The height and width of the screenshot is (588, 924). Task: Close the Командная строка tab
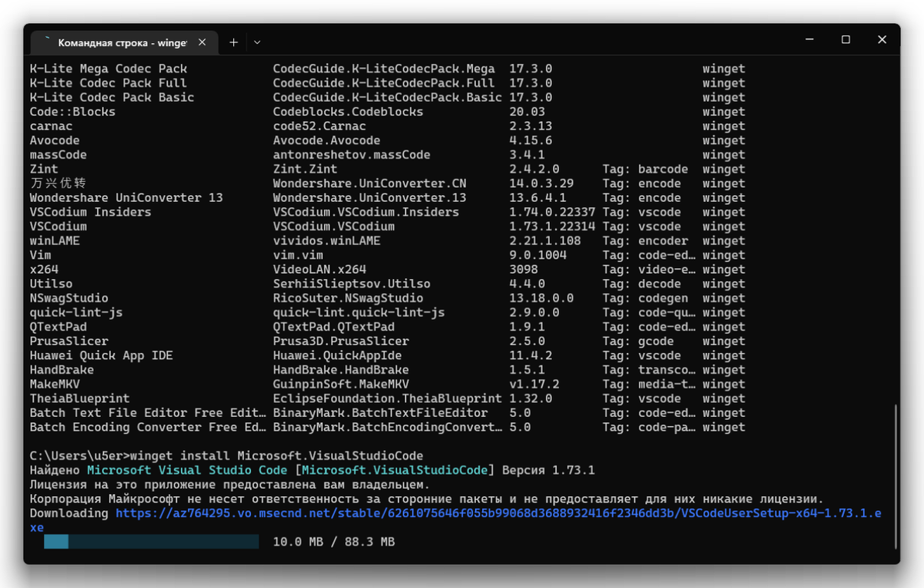click(203, 43)
